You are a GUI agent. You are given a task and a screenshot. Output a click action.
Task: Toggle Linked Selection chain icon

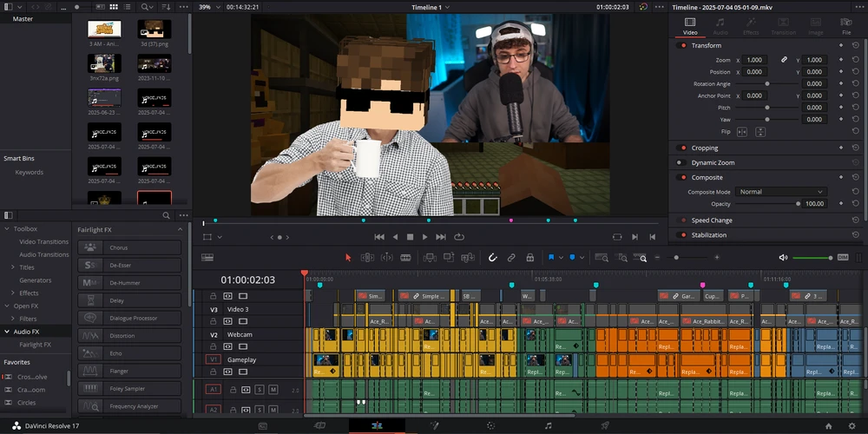[x=511, y=258]
